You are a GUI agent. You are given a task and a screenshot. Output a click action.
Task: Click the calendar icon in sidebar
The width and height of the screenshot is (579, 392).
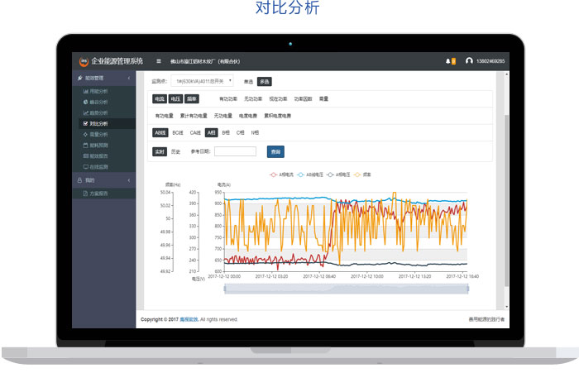pyautogui.click(x=86, y=146)
